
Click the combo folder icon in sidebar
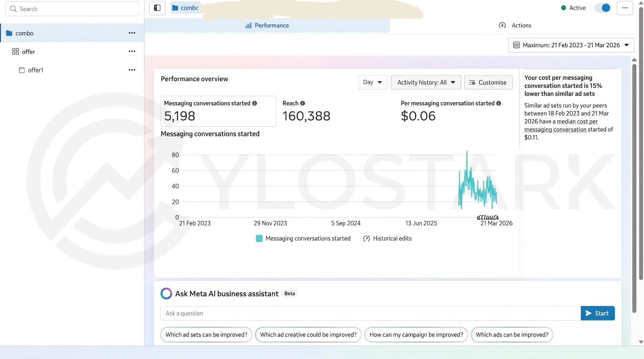(x=9, y=33)
